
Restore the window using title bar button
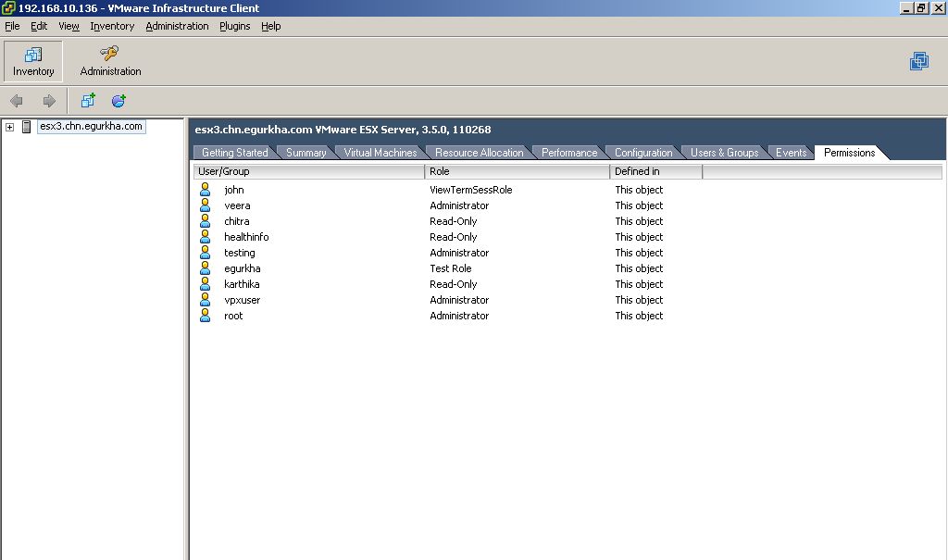[x=921, y=7]
